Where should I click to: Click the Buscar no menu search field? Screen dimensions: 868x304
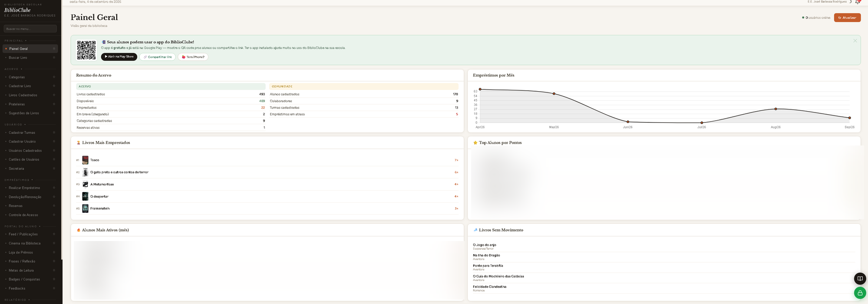30,29
